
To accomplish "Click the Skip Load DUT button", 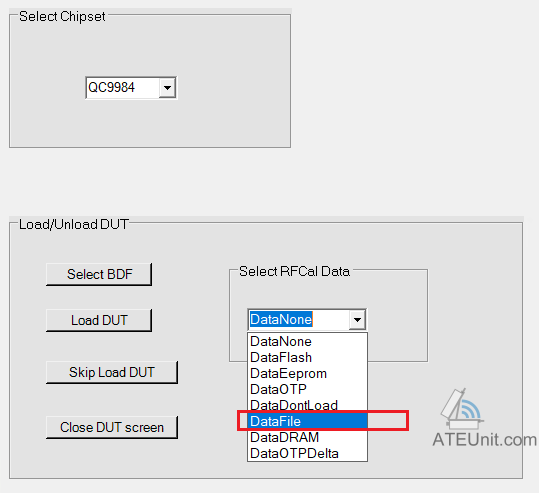I will click(112, 372).
